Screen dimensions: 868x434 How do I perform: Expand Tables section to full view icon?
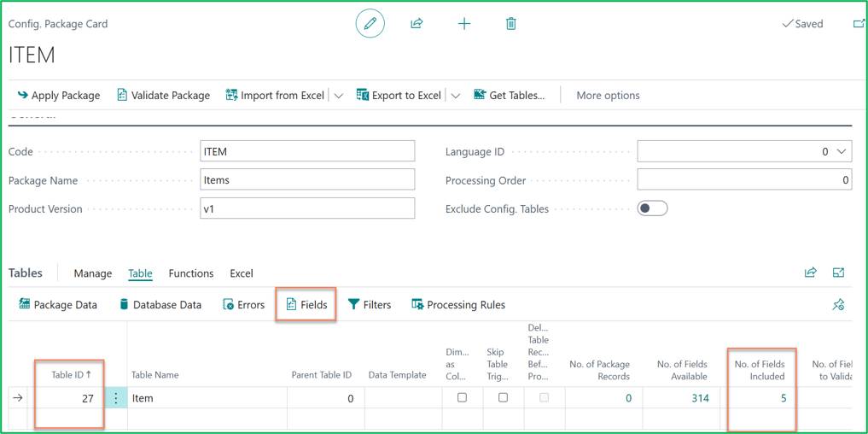(838, 273)
